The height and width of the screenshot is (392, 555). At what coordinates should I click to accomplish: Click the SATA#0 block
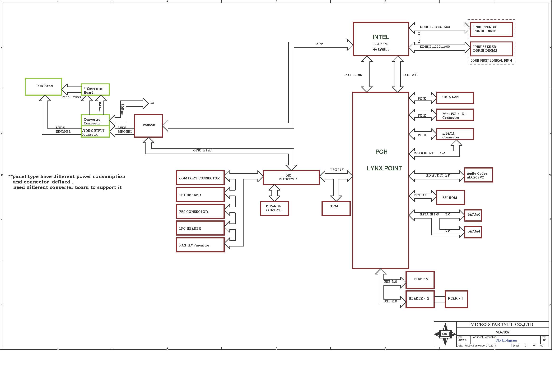click(473, 215)
